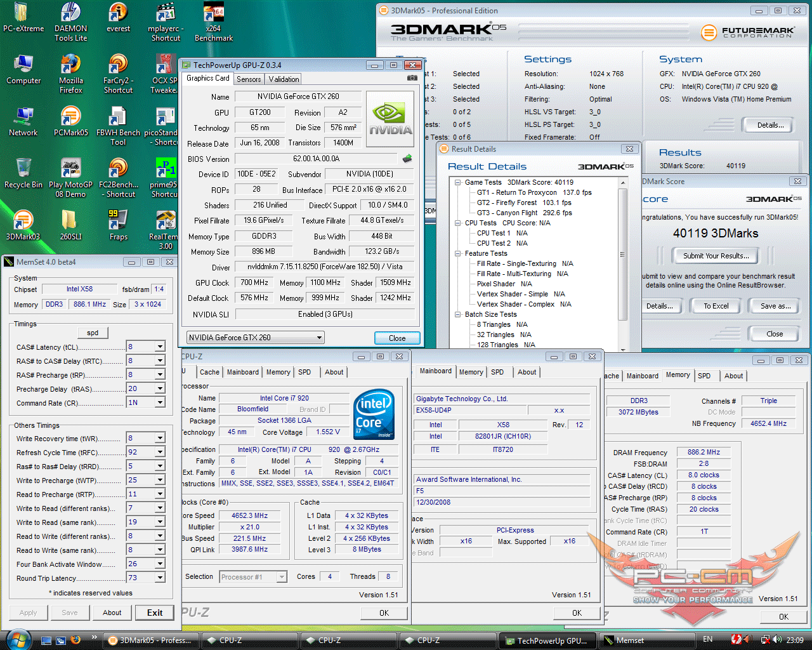
Task: Click Close button in GPU-Z
Action: [397, 338]
